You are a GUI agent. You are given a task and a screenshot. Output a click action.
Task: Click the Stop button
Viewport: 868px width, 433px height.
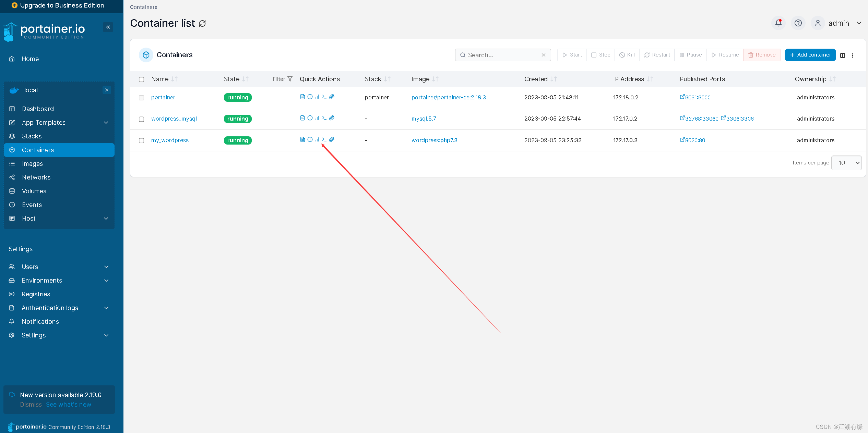601,55
